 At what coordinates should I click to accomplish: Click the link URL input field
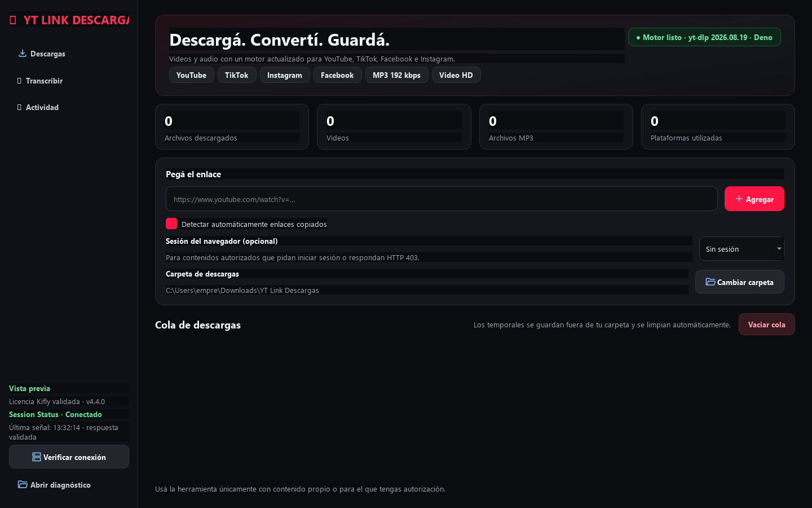tap(442, 199)
